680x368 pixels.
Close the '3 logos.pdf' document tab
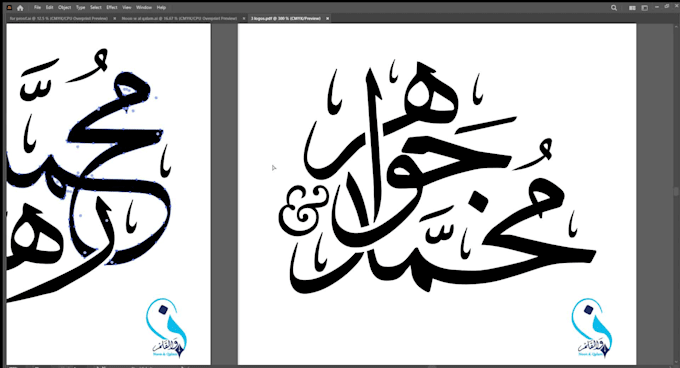[x=327, y=19]
